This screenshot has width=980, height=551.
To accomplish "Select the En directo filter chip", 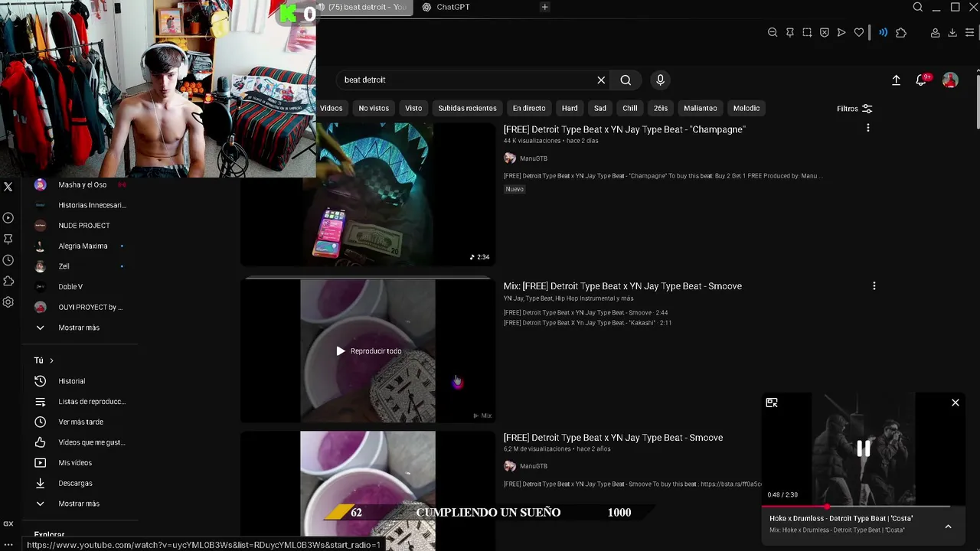I will tap(529, 108).
